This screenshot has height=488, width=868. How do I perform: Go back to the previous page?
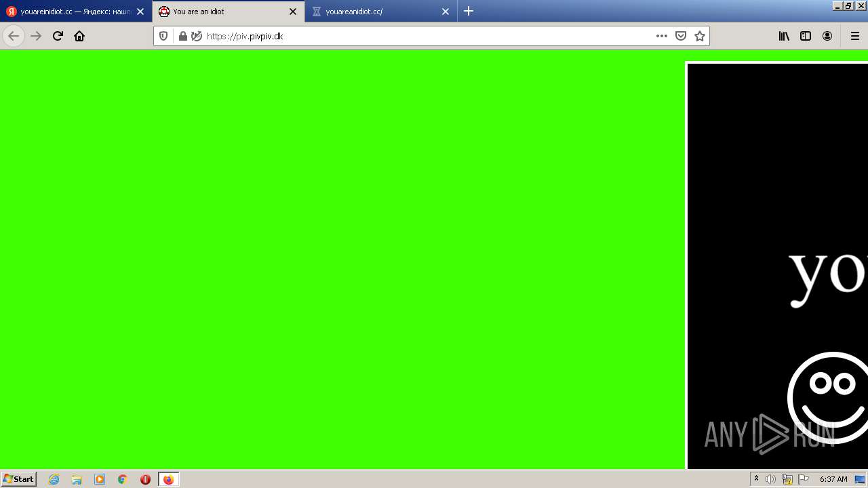tap(14, 36)
